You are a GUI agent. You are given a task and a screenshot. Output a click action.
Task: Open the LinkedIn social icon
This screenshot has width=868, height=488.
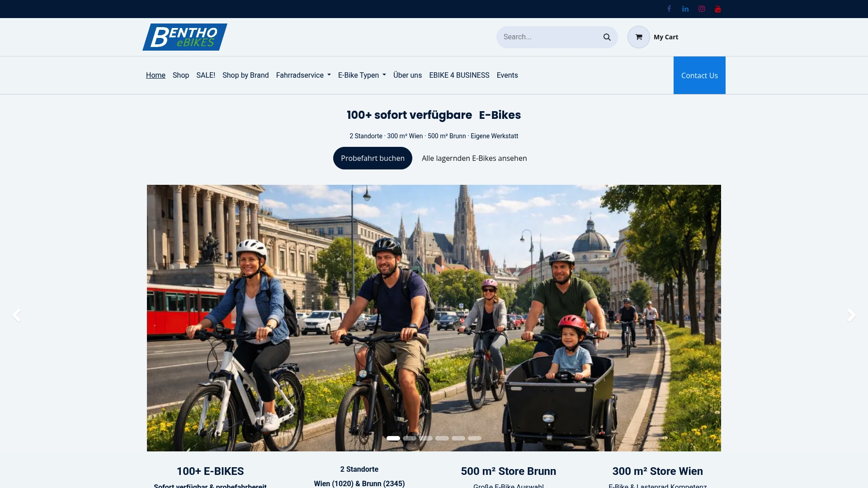coord(685,9)
